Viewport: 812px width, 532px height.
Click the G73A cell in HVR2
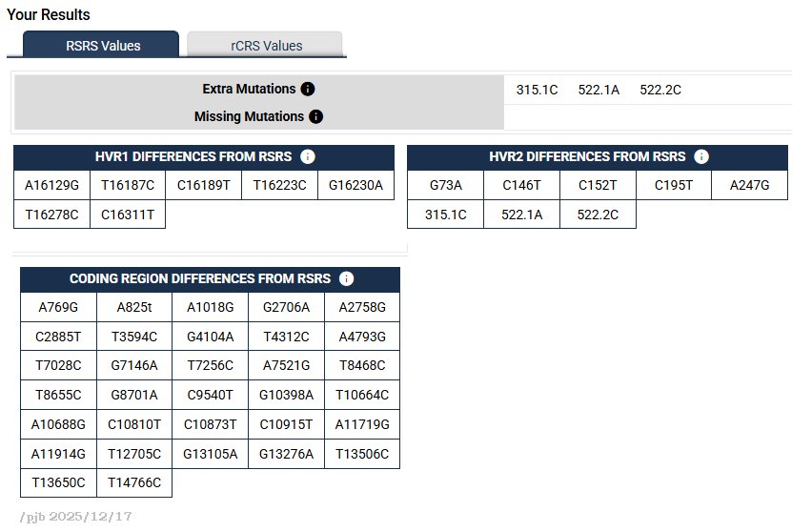[445, 186]
